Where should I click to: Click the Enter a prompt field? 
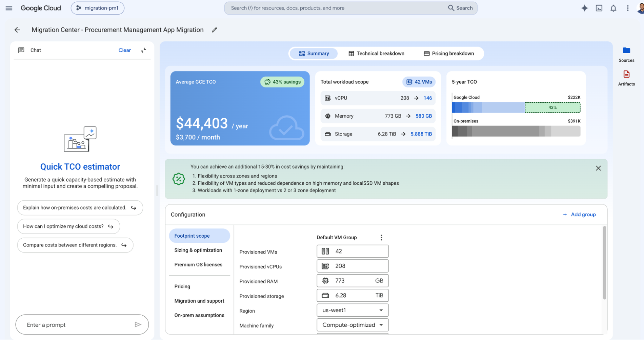[82, 325]
